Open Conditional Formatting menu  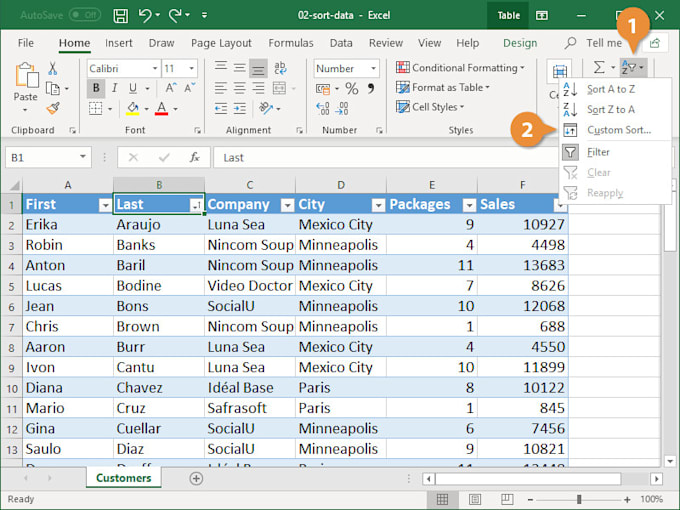coord(460,68)
